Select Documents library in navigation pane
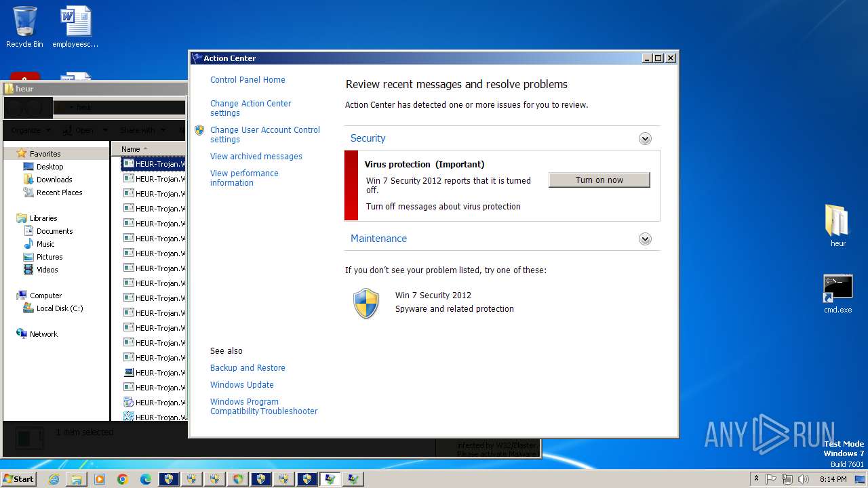 tap(54, 231)
